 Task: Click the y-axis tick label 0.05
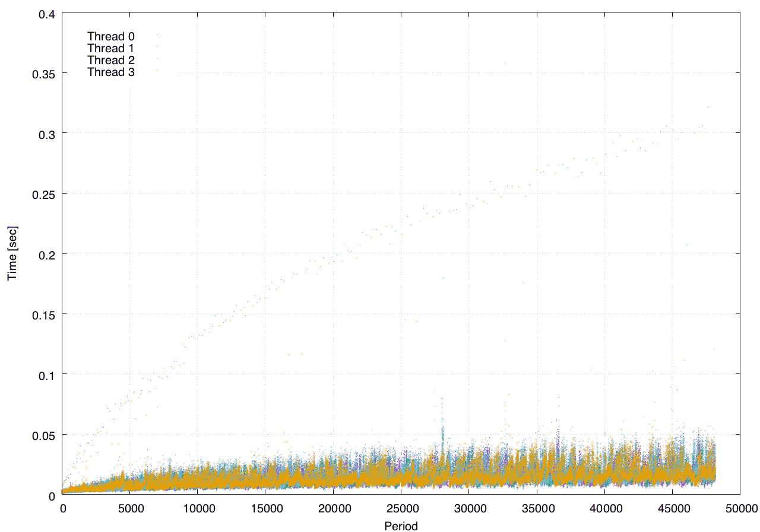(45, 435)
